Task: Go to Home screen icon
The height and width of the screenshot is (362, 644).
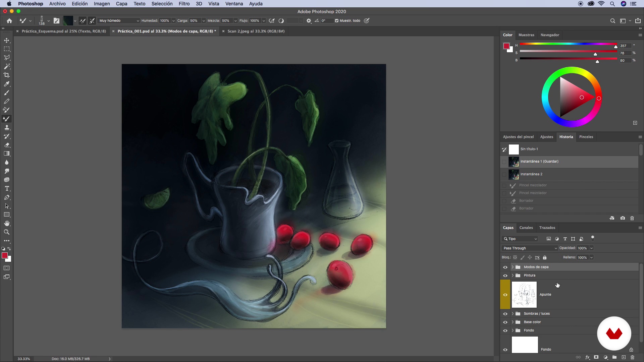Action: tap(9, 21)
